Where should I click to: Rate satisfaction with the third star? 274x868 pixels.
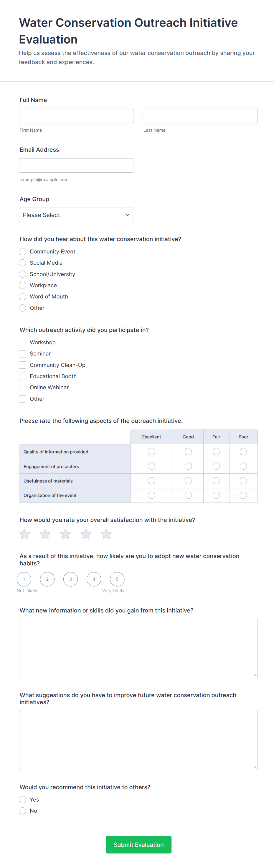65,534
